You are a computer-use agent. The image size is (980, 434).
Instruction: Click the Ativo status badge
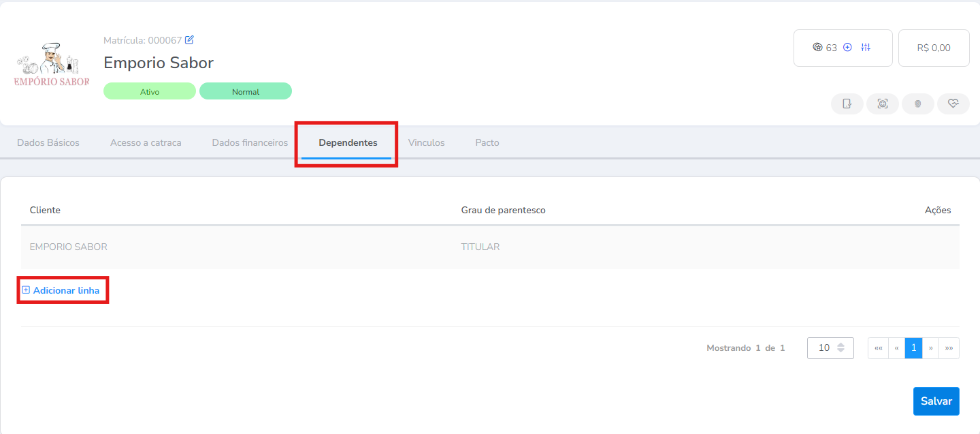click(x=150, y=91)
